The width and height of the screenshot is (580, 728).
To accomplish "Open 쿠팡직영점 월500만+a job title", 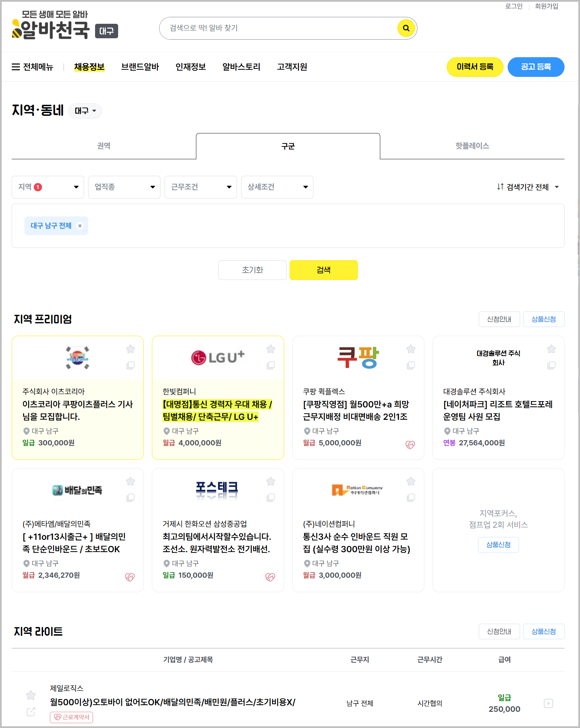I will [356, 411].
